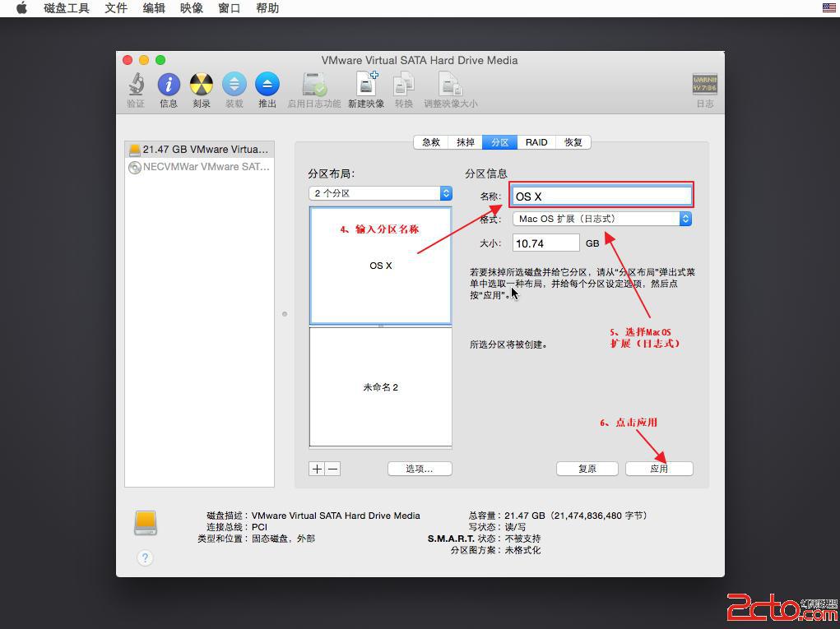
Task: Click the Eject (推出) toolbar icon
Action: click(267, 85)
